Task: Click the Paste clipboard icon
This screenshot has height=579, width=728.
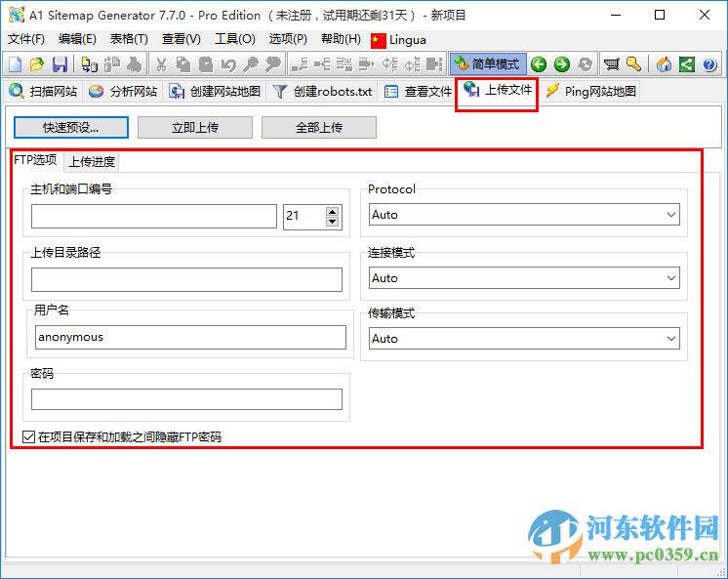Action: pyautogui.click(x=206, y=64)
